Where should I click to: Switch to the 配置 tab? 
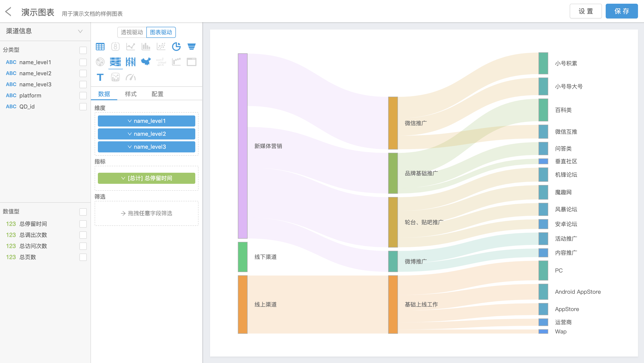pos(157,94)
